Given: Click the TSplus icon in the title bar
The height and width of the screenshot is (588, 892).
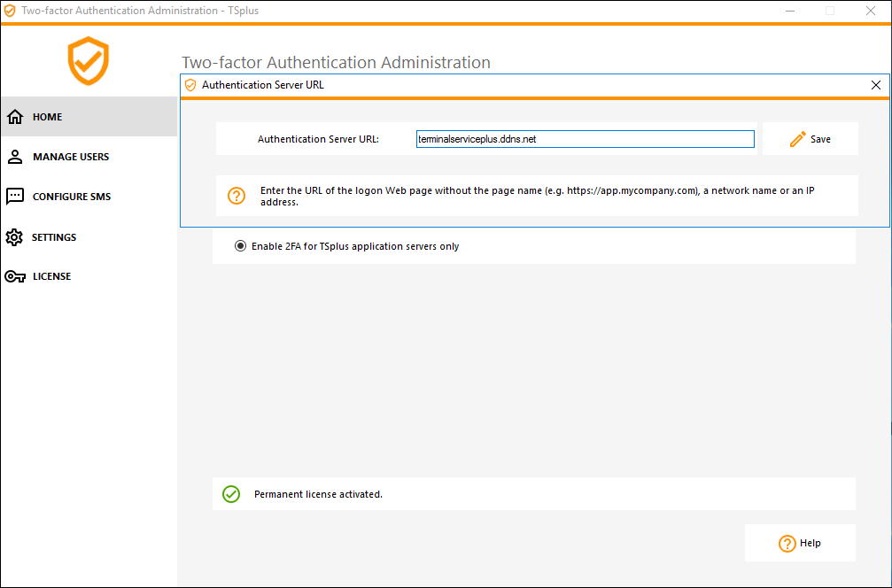Looking at the screenshot, I should pos(10,11).
